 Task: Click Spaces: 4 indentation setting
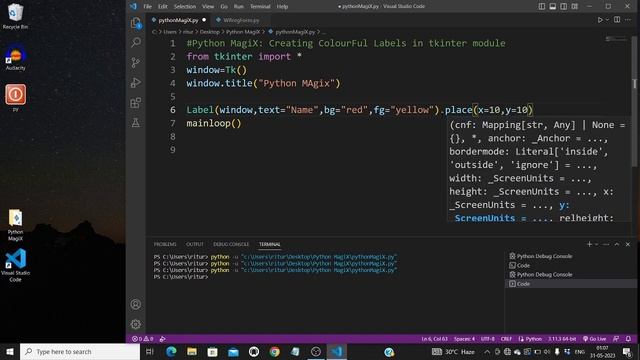point(464,339)
